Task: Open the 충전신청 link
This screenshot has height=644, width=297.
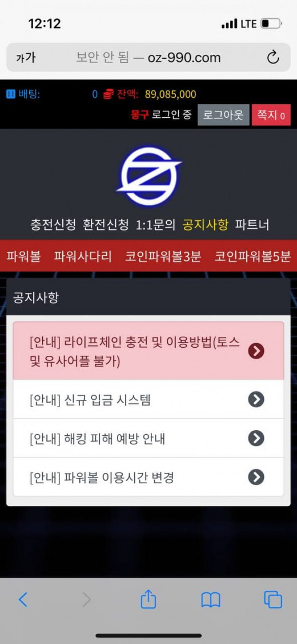Action: 53,225
